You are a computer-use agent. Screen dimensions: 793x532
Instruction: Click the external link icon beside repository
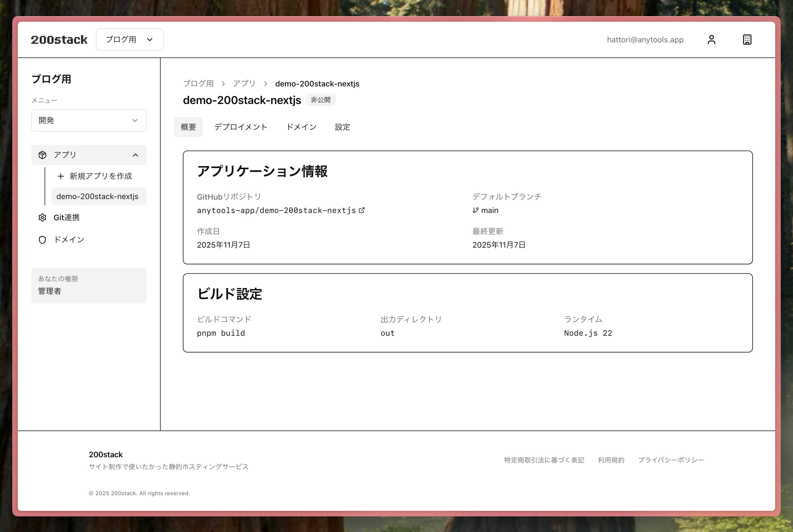[x=362, y=210]
